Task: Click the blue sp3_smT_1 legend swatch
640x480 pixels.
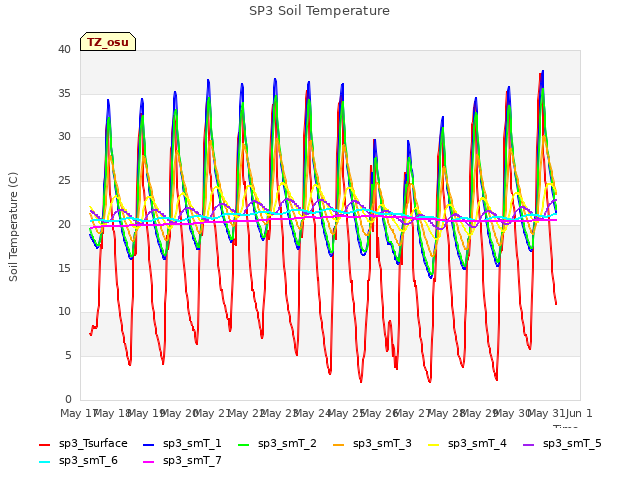Action: (149, 444)
